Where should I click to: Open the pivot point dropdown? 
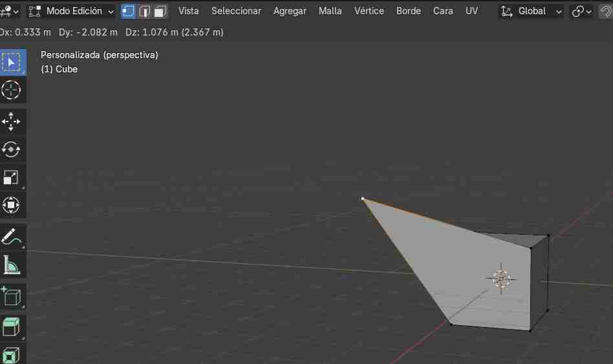coord(581,12)
